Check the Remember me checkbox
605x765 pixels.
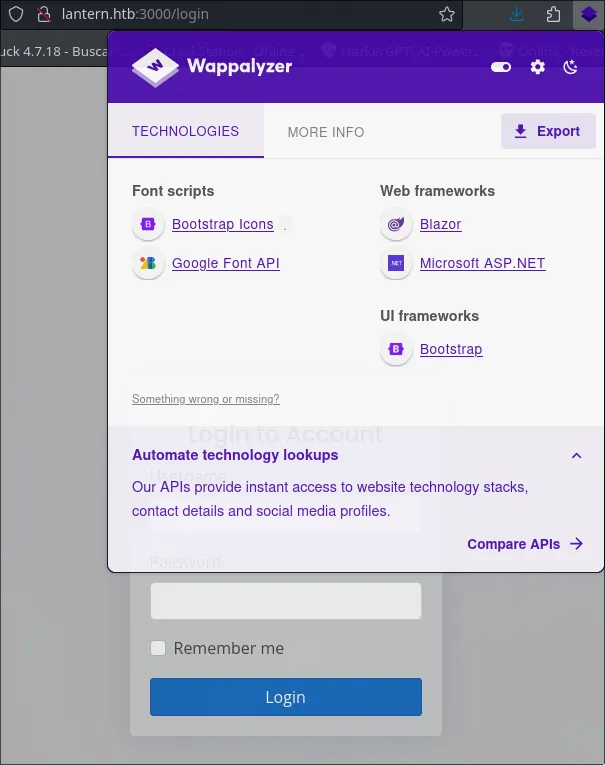coord(158,648)
